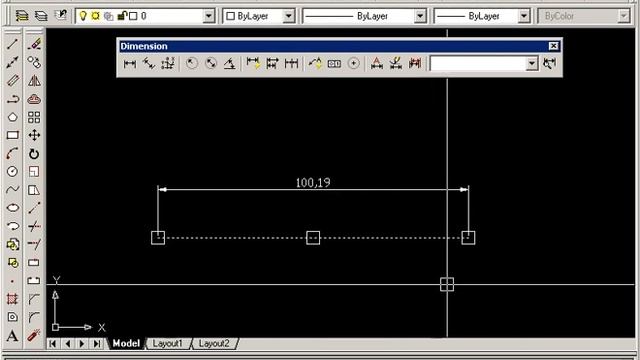Screen dimensions: 640x360
Task: Toggle layer 0 on/off lightbulb
Action: (x=83, y=16)
